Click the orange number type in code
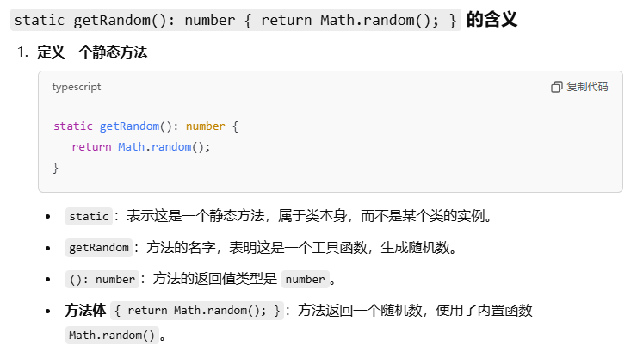Viewport: 637px width, 364px height. click(x=206, y=126)
